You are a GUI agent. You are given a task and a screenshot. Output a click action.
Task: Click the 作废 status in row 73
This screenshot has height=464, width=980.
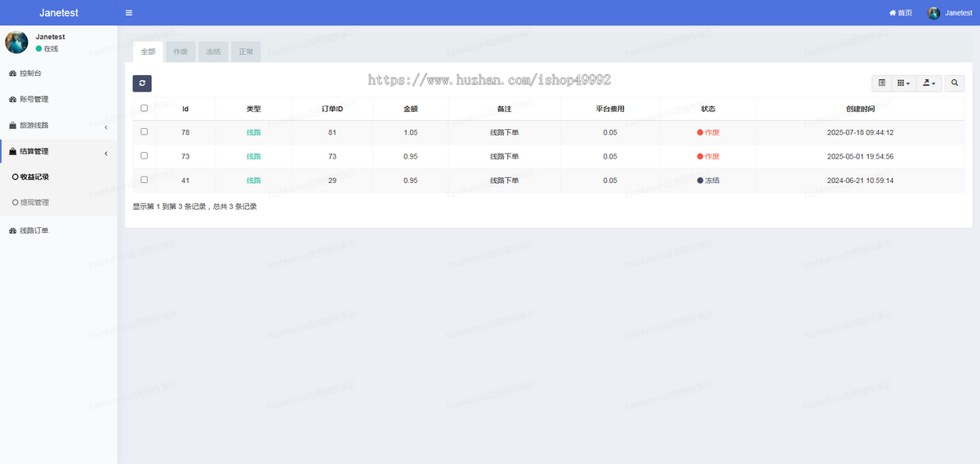coord(708,156)
